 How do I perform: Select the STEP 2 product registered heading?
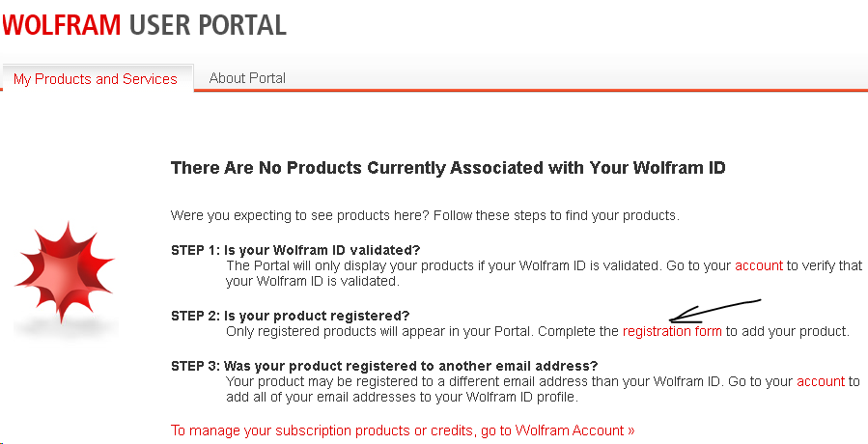point(291,316)
